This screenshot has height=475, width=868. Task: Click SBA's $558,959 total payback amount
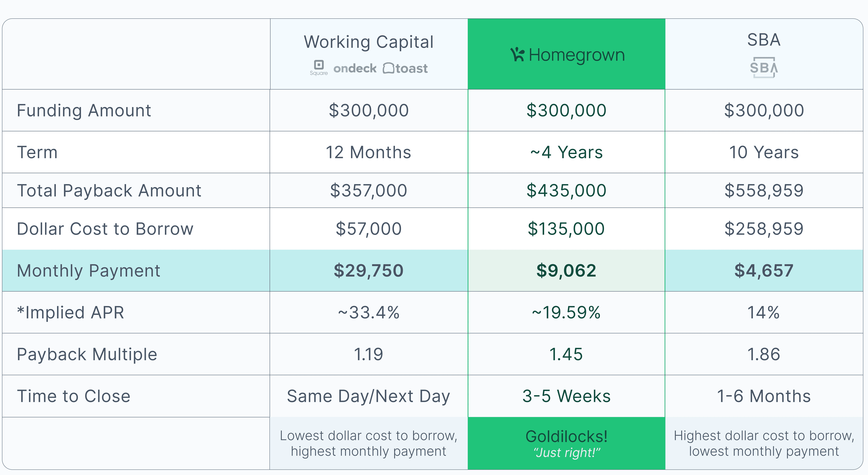(764, 191)
